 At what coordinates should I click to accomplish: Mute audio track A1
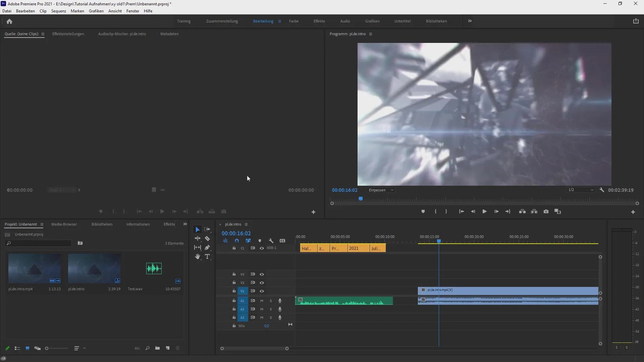(x=262, y=301)
